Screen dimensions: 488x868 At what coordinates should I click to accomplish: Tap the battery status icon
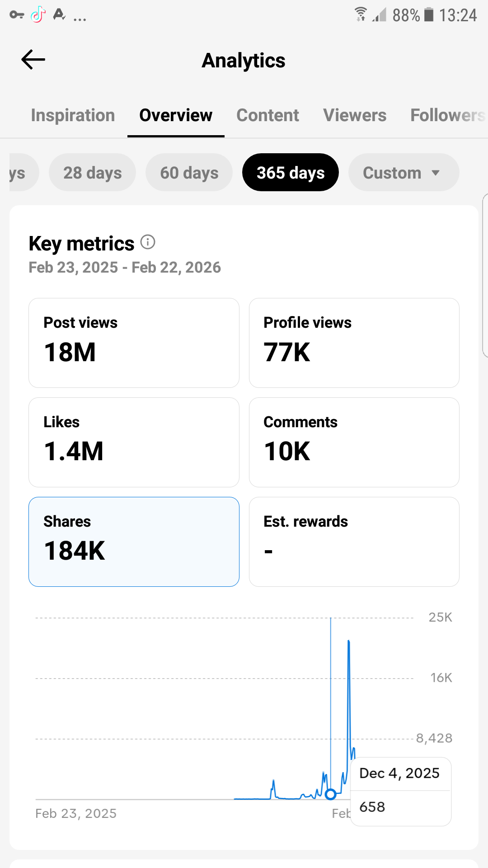pos(429,14)
